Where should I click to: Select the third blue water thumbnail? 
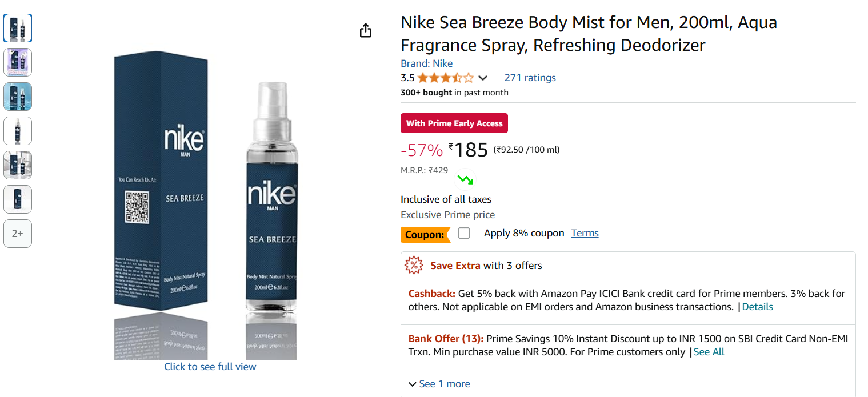point(18,97)
